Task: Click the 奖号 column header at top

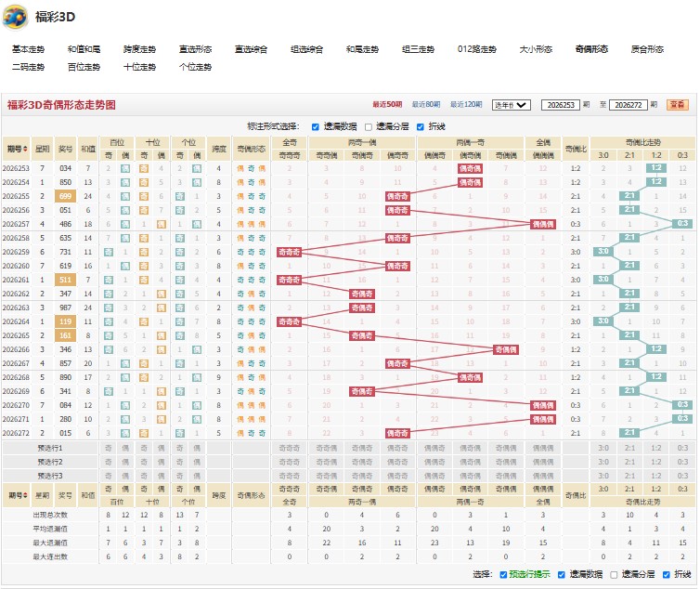Action: (x=65, y=149)
